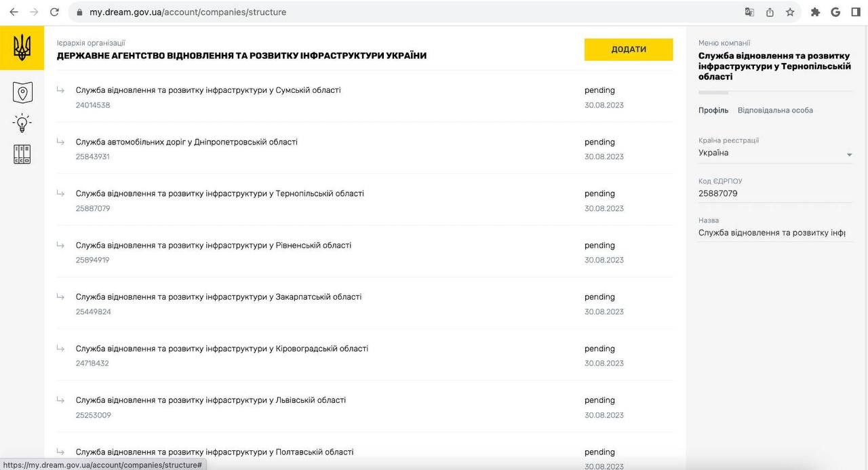Screen dimensions: 868x470
Task: Open the map pin sidebar icon
Action: [22, 92]
